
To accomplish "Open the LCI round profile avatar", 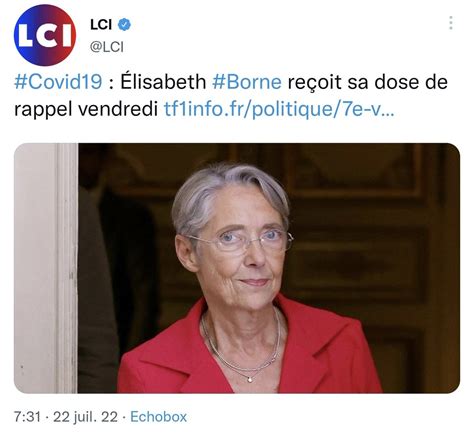I will pyautogui.click(x=45, y=35).
